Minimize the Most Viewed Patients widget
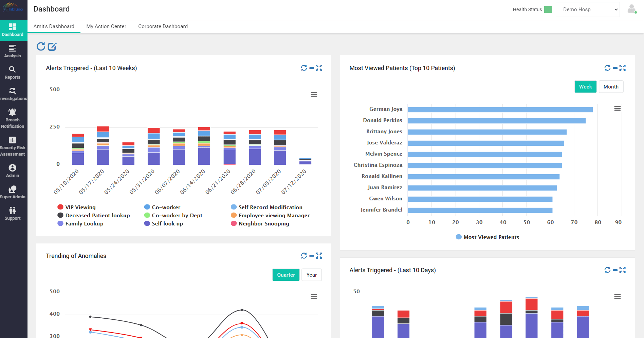 (x=615, y=68)
